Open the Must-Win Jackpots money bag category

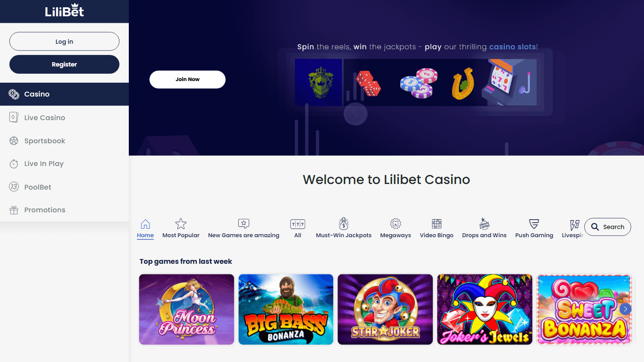click(x=343, y=224)
